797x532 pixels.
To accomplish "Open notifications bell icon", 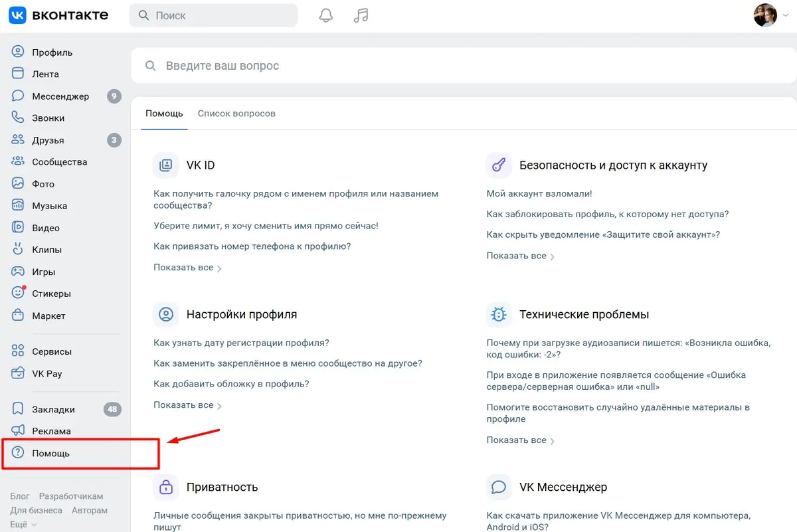I will (x=326, y=15).
